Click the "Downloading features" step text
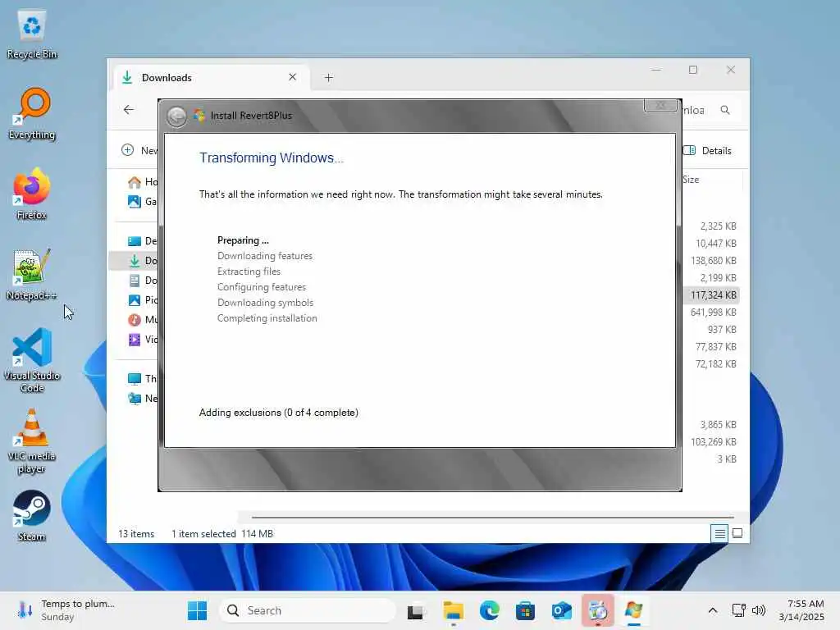 coord(265,256)
